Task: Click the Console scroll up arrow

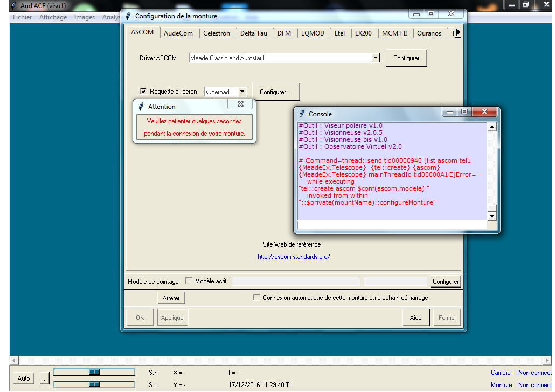Action: [491, 127]
